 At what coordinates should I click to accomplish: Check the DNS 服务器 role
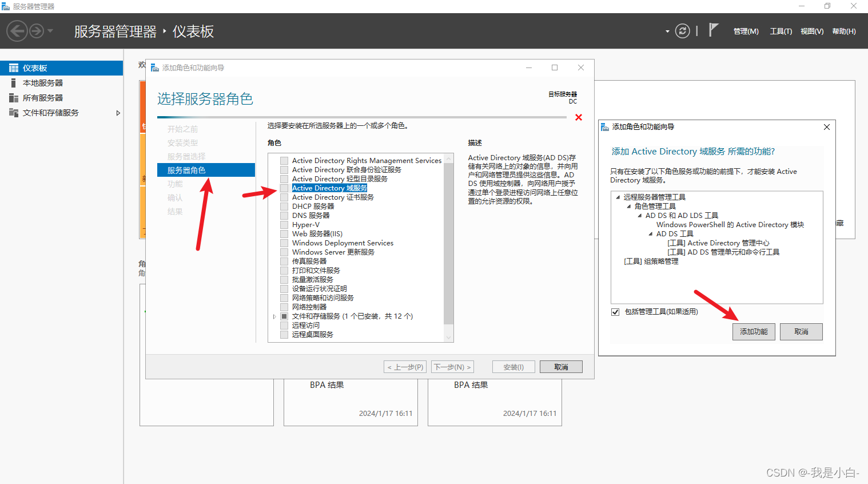[284, 216]
